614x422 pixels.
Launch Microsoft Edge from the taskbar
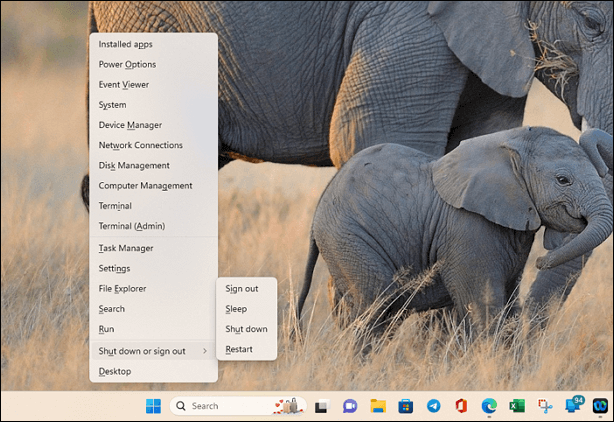[489, 406]
